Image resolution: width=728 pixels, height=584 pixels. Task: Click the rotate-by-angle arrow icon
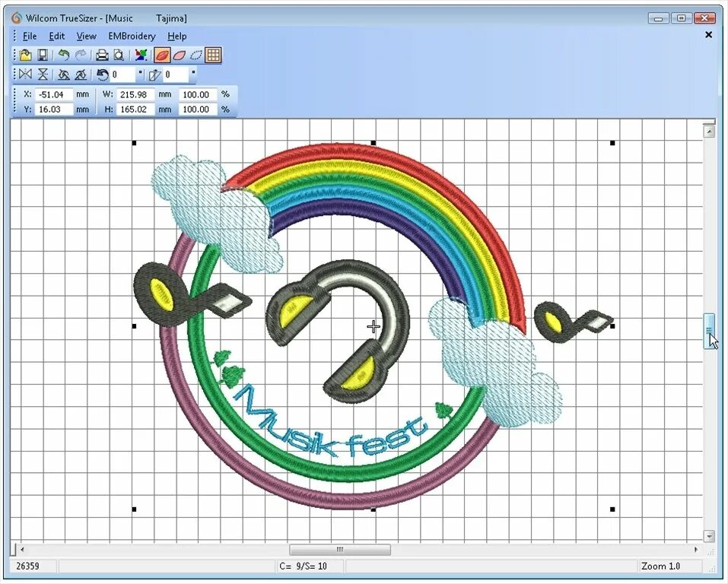pyautogui.click(x=102, y=75)
